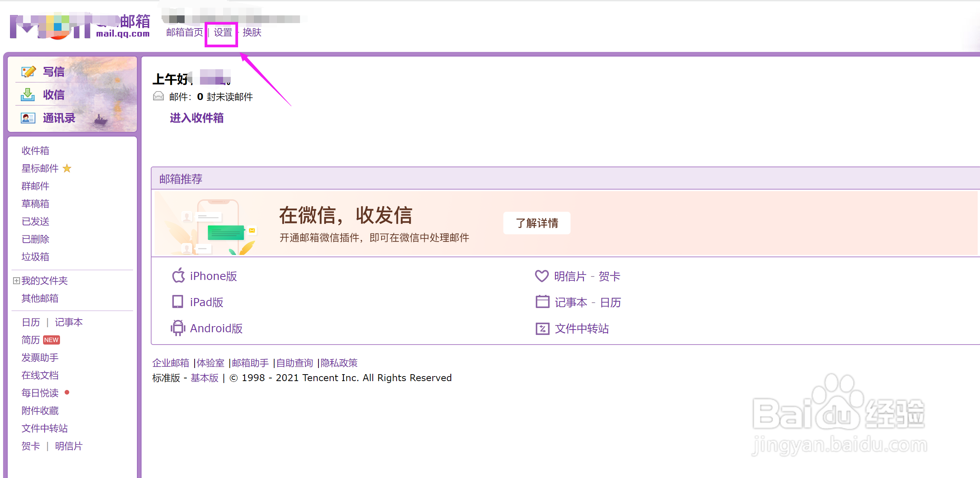
Task: Open 换肤 skin changer menu
Action: (x=252, y=33)
